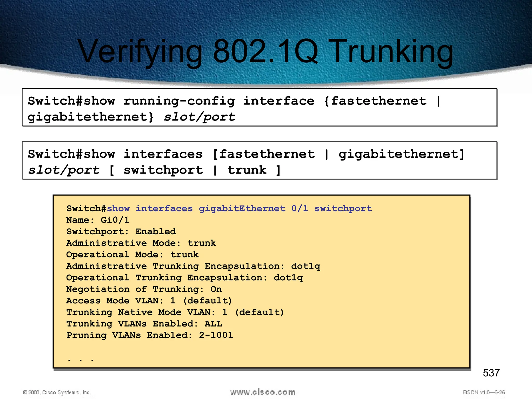Image resolution: width=532 pixels, height=399 pixels.
Task: Open the www.cisco.com footer link
Action: pyautogui.click(x=263, y=392)
